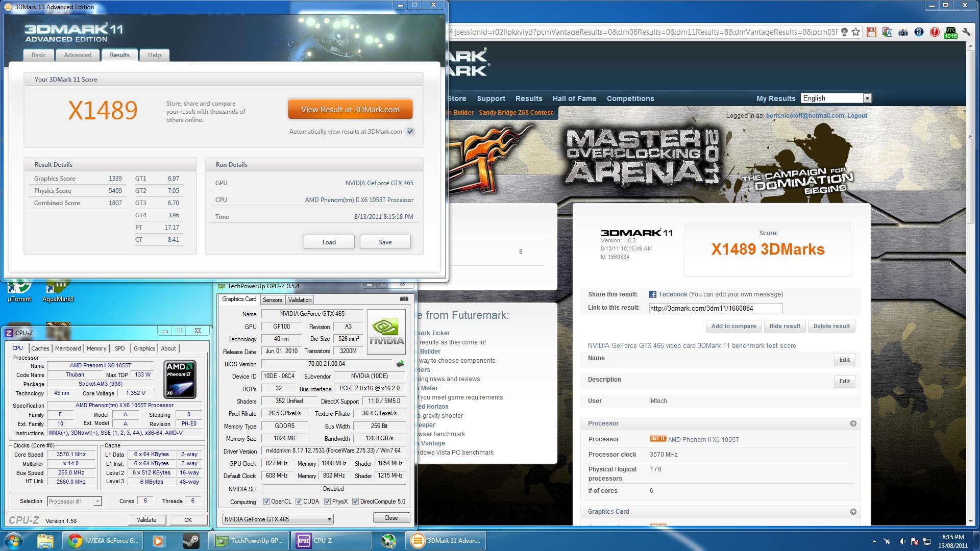
Task: Open the Hall of Fame menu item
Action: 574,98
